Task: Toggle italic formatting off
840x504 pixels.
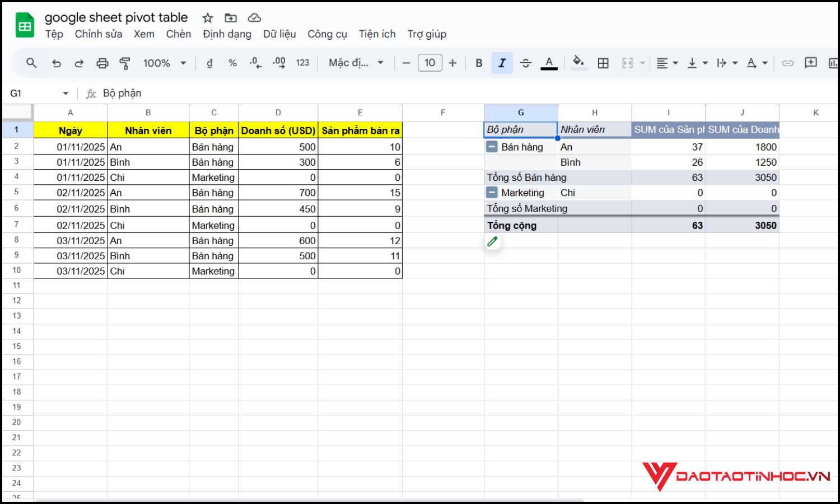Action: coord(502,63)
